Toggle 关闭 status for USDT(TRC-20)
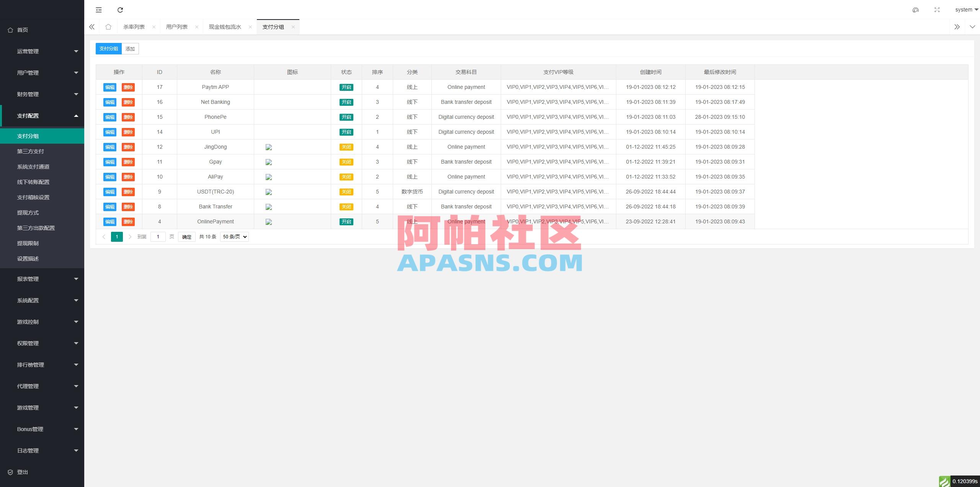 346,192
